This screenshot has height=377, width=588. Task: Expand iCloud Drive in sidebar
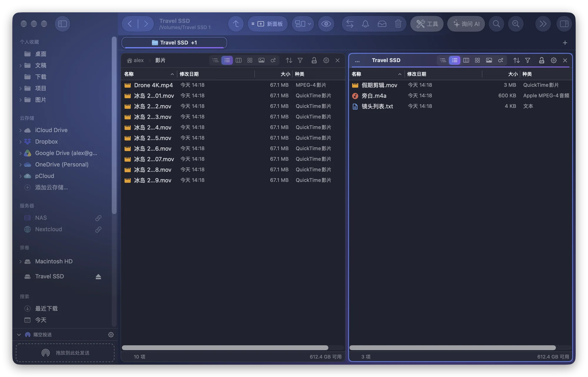pos(20,130)
